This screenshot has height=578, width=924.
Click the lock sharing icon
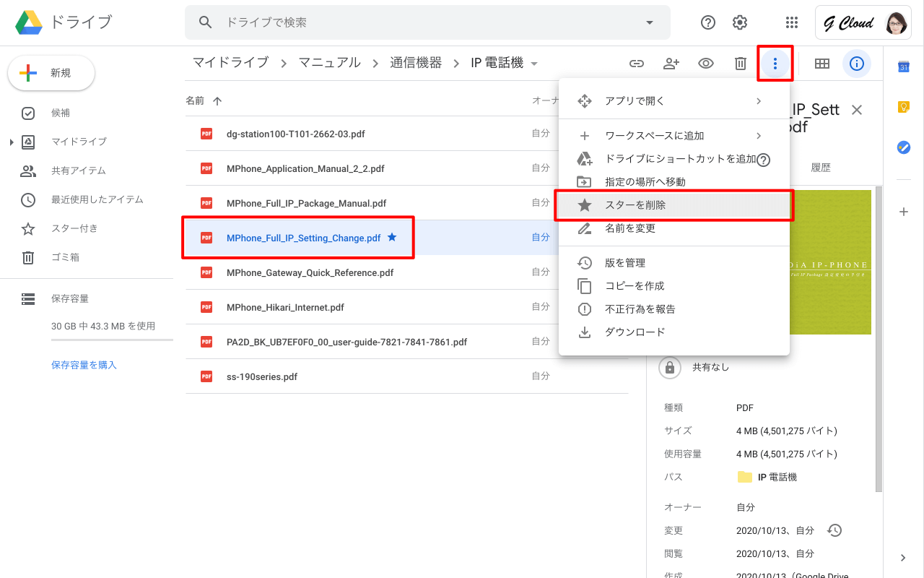click(x=670, y=367)
